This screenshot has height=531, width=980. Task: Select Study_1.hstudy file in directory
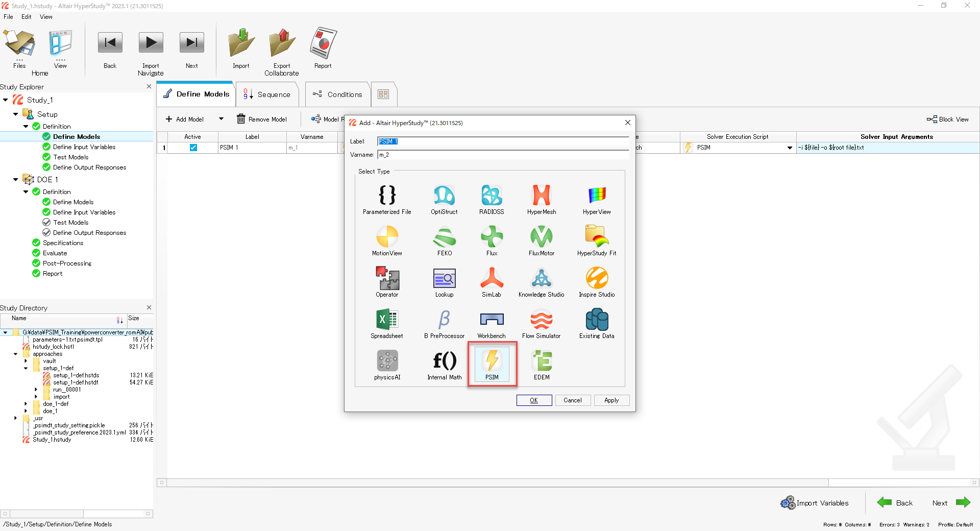[x=52, y=440]
